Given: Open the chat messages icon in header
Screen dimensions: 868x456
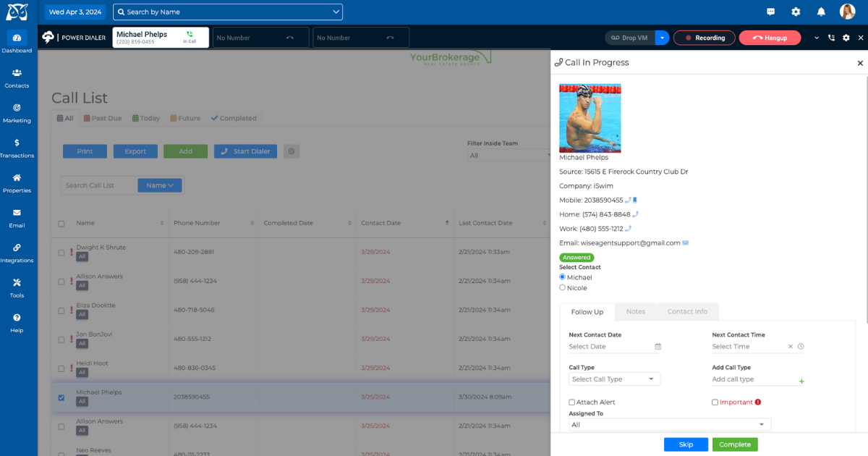Looking at the screenshot, I should pyautogui.click(x=770, y=12).
